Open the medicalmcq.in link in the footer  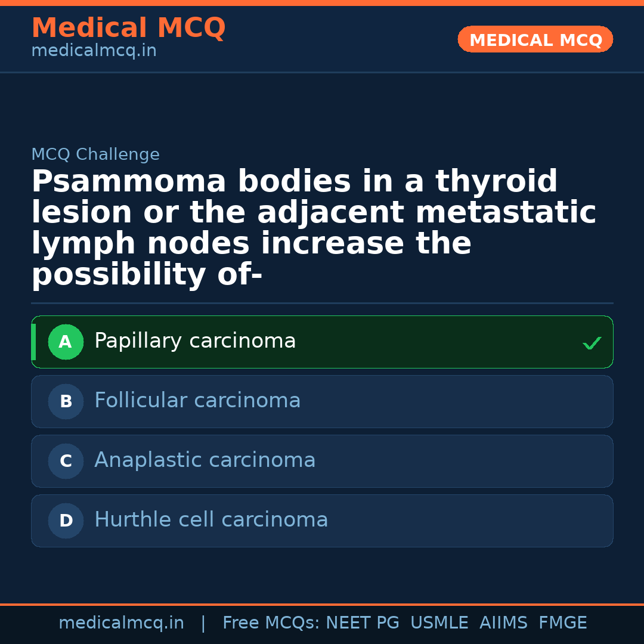(x=121, y=623)
